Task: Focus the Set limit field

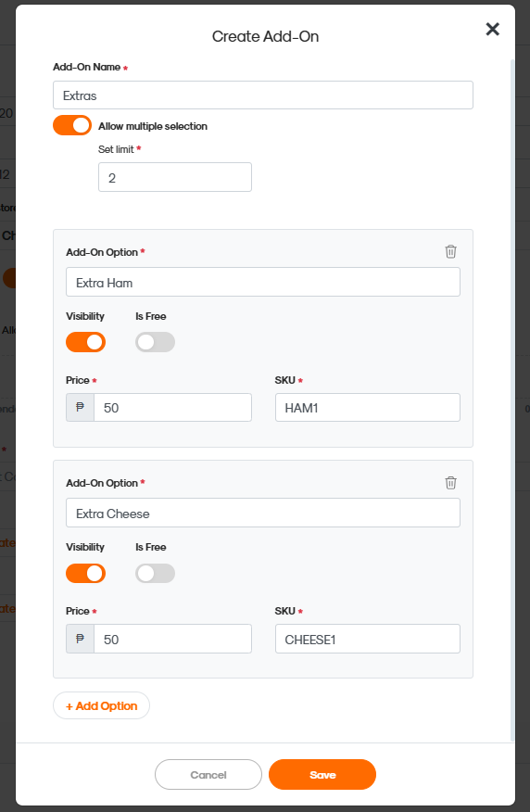Action: 175,177
